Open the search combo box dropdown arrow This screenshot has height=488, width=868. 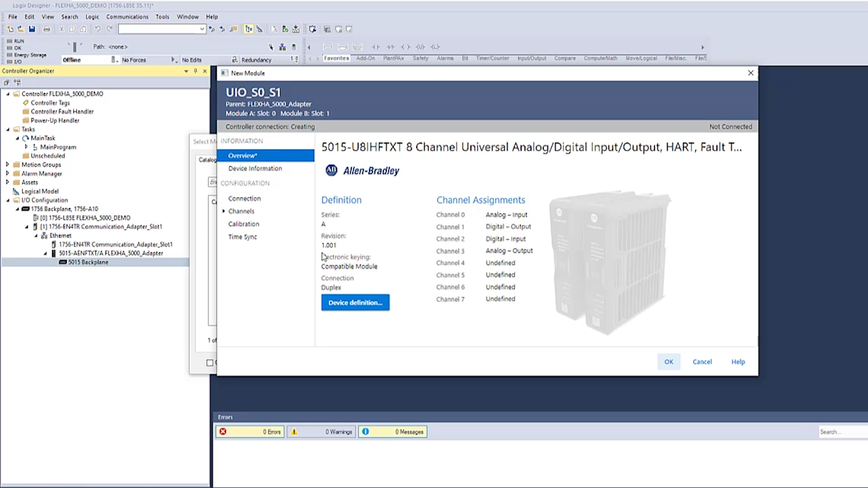tap(202, 29)
